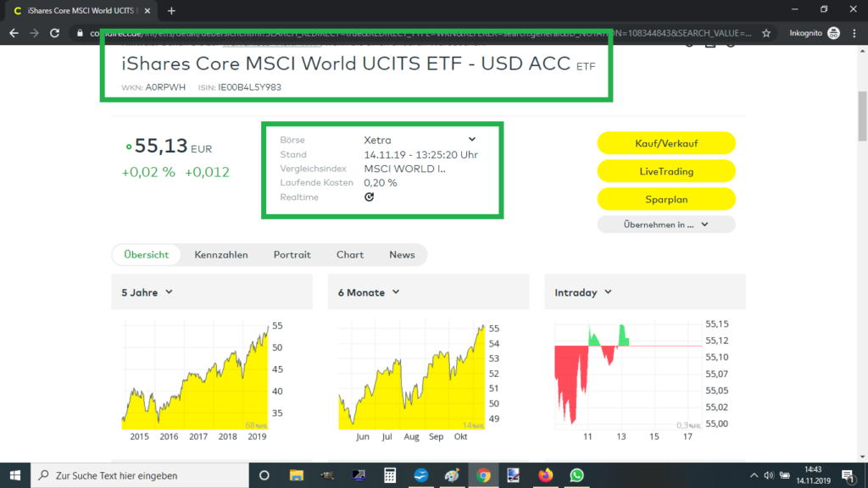Viewport: 868px width, 488px height.
Task: Open the Snipping Tool taskbar icon
Action: 514,475
